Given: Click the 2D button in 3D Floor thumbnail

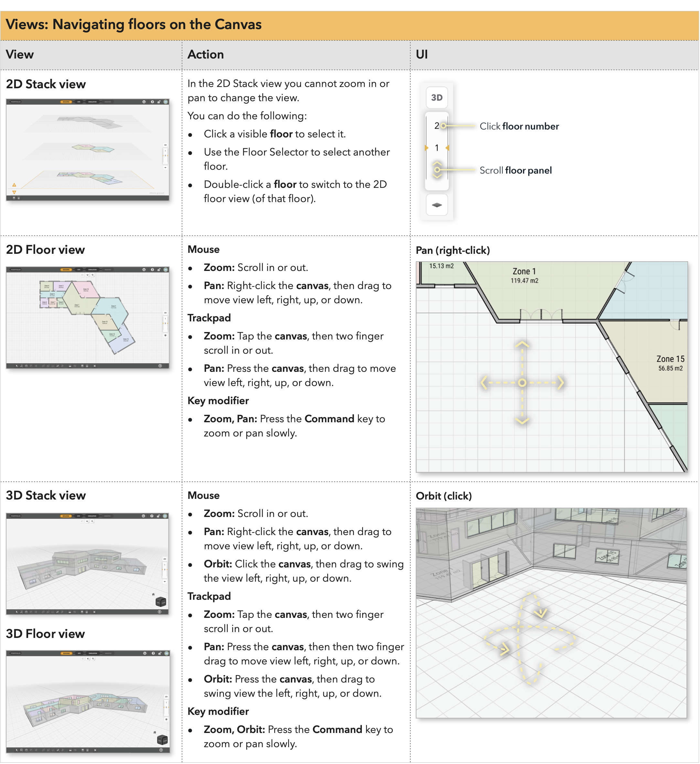Looking at the screenshot, I should pyautogui.click(x=166, y=697).
